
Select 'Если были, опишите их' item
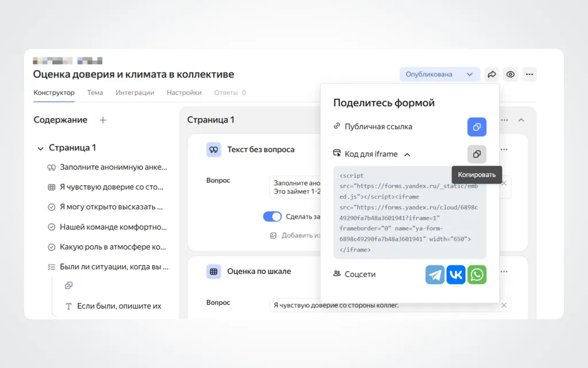point(113,306)
